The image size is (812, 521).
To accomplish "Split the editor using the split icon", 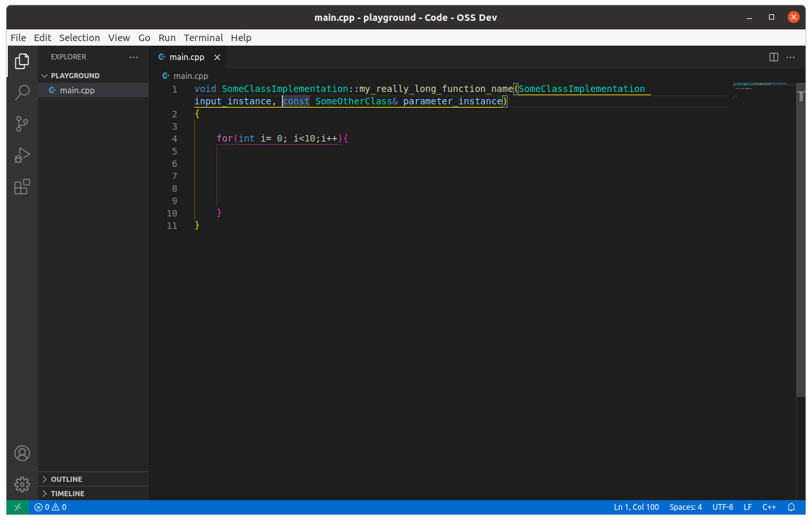I will pyautogui.click(x=773, y=57).
